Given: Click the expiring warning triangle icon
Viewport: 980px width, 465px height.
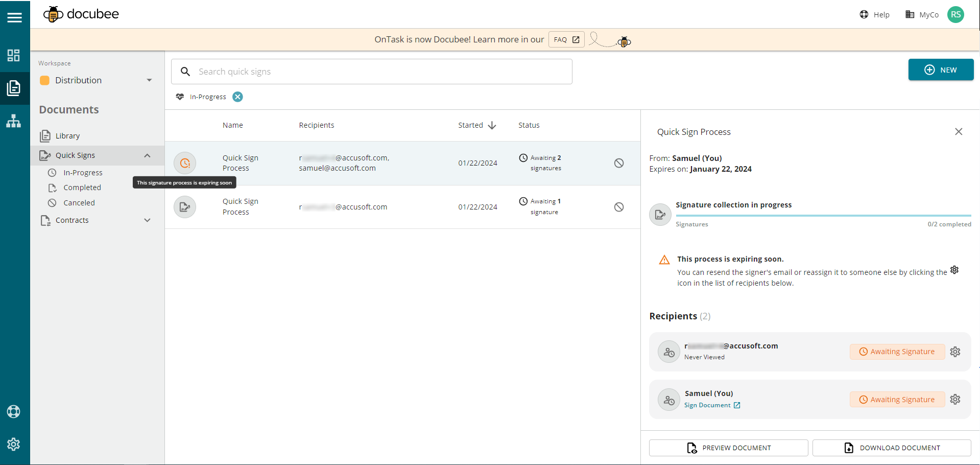Looking at the screenshot, I should (x=664, y=260).
